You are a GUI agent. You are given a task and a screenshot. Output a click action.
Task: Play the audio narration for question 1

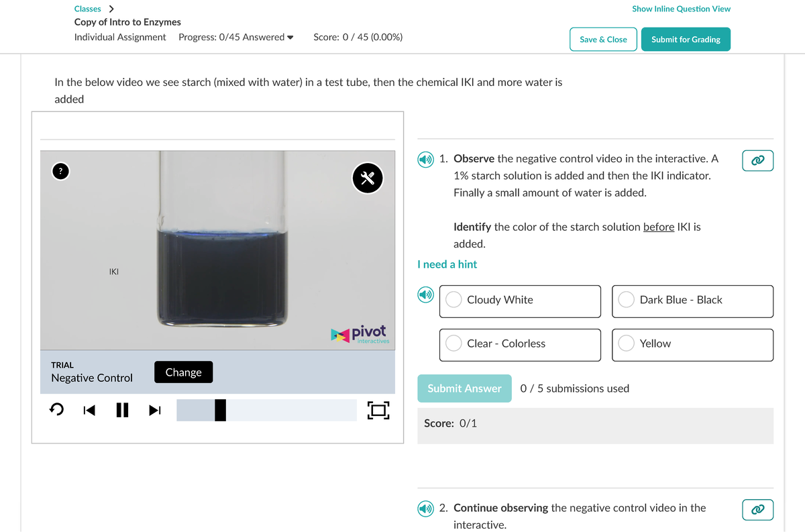[x=425, y=160]
